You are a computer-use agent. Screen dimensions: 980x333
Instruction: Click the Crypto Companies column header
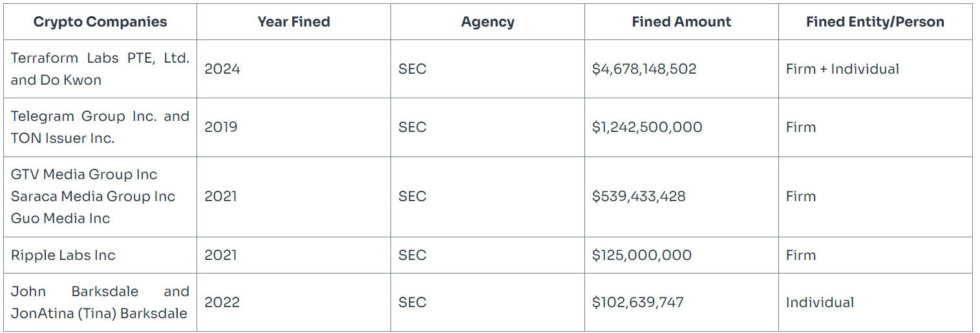pos(100,22)
